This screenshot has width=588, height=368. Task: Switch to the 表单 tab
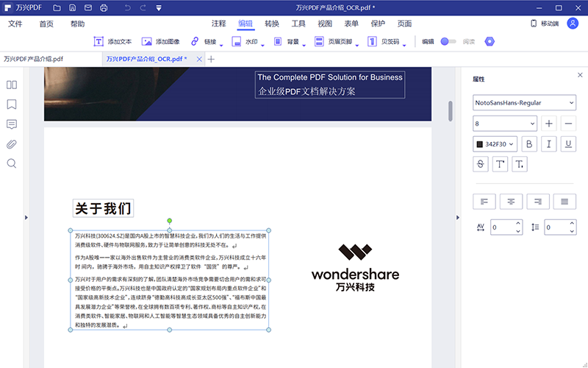click(351, 24)
